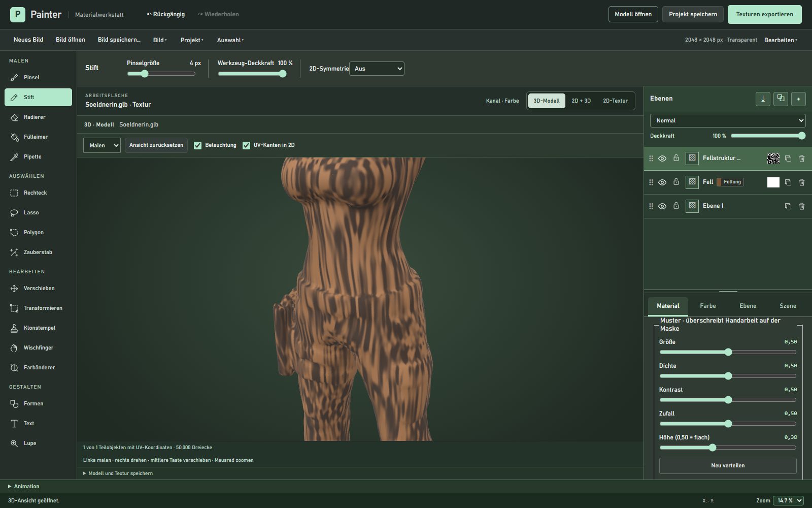
Task: Choose the Fülleimer fill bucket tool
Action: click(38, 137)
